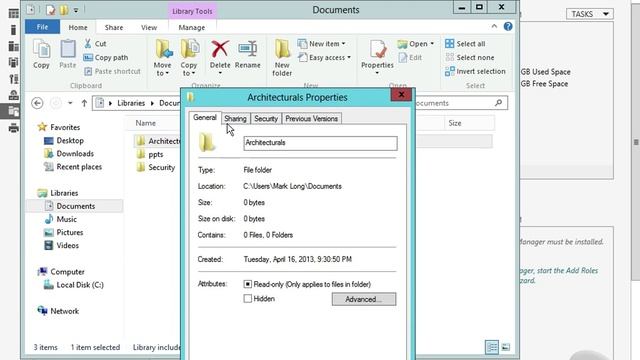Click the Library Tools contextual tab
Image resolution: width=640 pixels, height=360 pixels.
192,11
